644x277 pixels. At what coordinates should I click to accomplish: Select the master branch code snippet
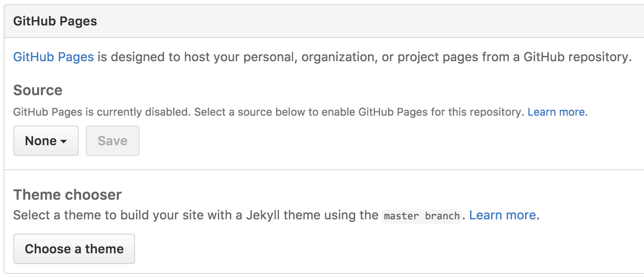click(x=421, y=216)
